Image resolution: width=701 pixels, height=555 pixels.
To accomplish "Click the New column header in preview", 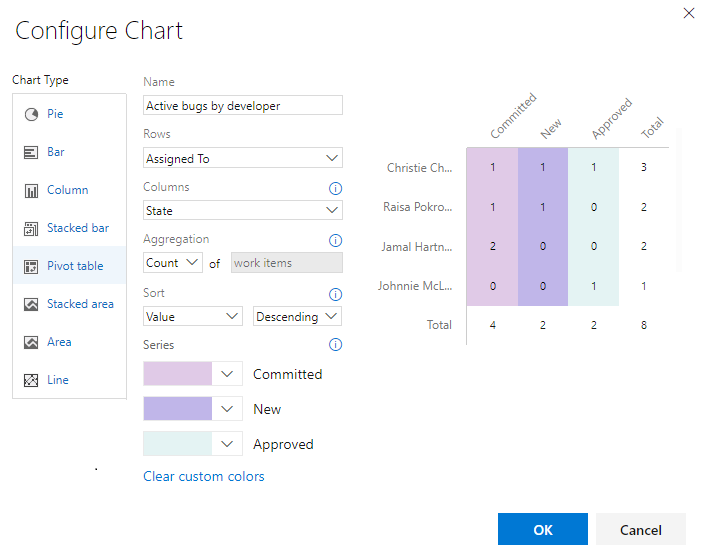I will 551,129.
